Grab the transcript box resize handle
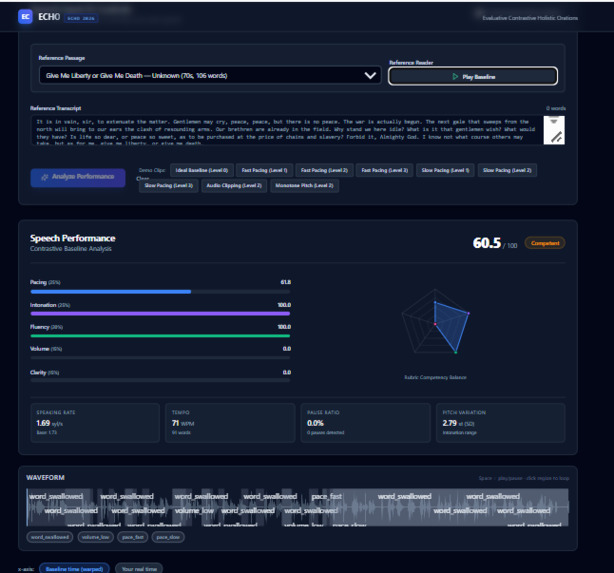Viewport: 614px width, 573px height. click(x=556, y=137)
